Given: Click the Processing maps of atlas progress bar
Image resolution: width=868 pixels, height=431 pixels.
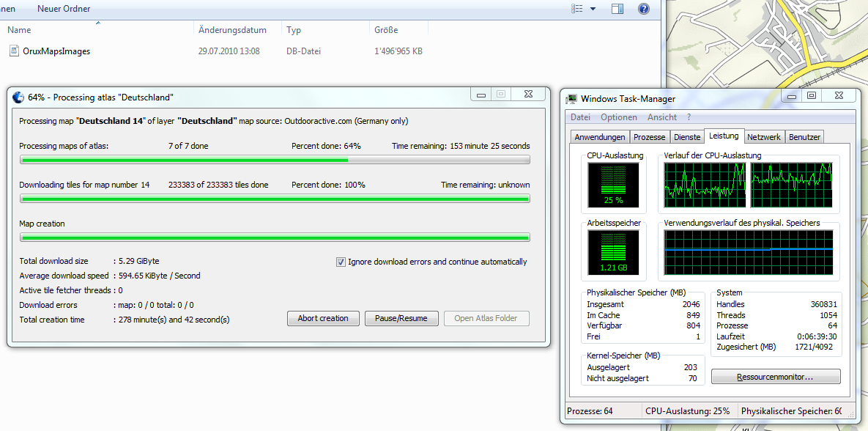Looking at the screenshot, I should (275, 160).
